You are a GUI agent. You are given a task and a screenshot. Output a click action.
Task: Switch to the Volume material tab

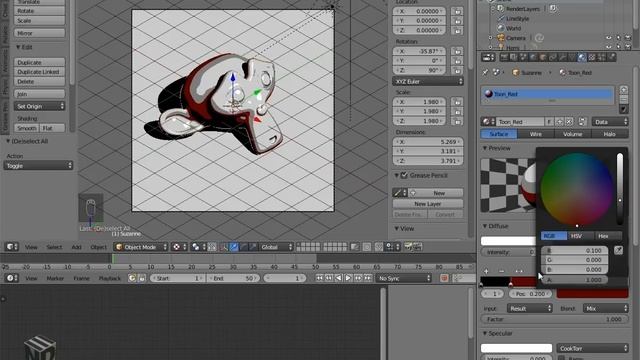[x=573, y=134]
